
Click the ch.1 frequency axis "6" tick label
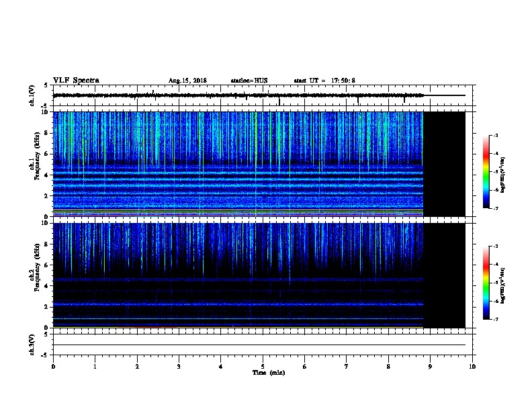46,154
